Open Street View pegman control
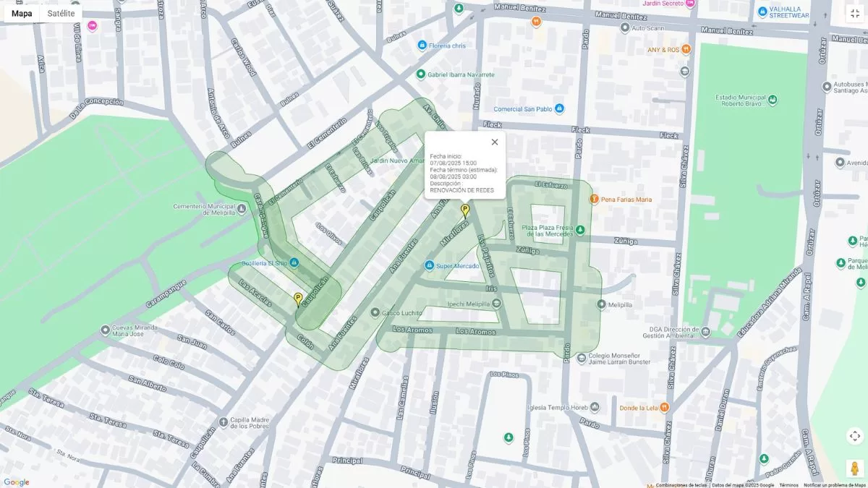Image resolution: width=868 pixels, height=488 pixels. [854, 468]
